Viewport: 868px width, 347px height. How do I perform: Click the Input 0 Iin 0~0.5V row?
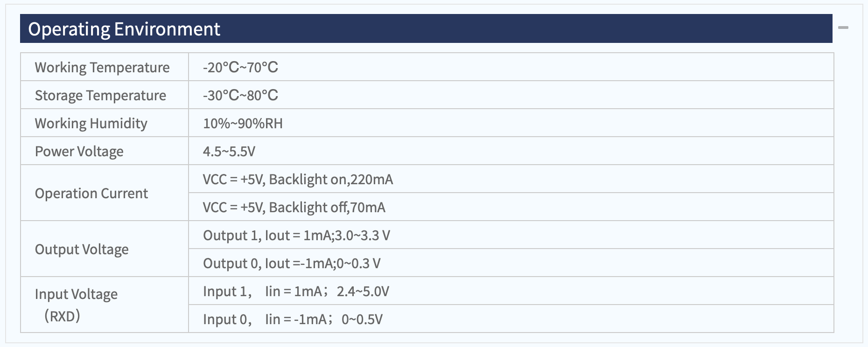pos(511,319)
